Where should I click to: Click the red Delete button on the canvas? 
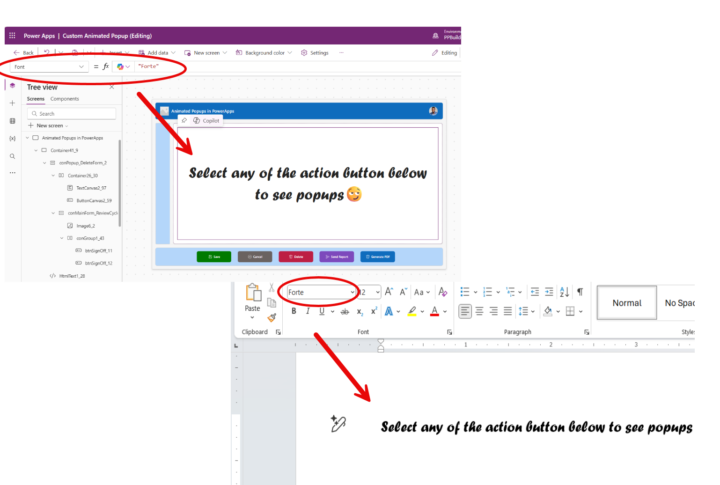coord(296,257)
